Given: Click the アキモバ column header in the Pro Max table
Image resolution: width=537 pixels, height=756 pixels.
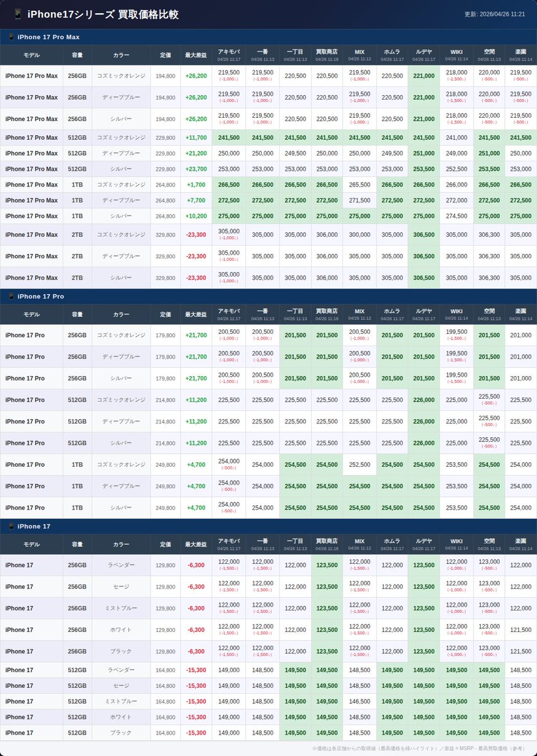Looking at the screenshot, I should click(229, 55).
